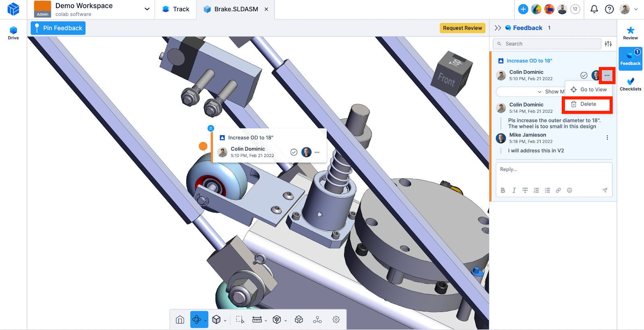Viewport: 644px width, 330px height.
Task: Collapse the Feedback side panel
Action: (x=498, y=28)
